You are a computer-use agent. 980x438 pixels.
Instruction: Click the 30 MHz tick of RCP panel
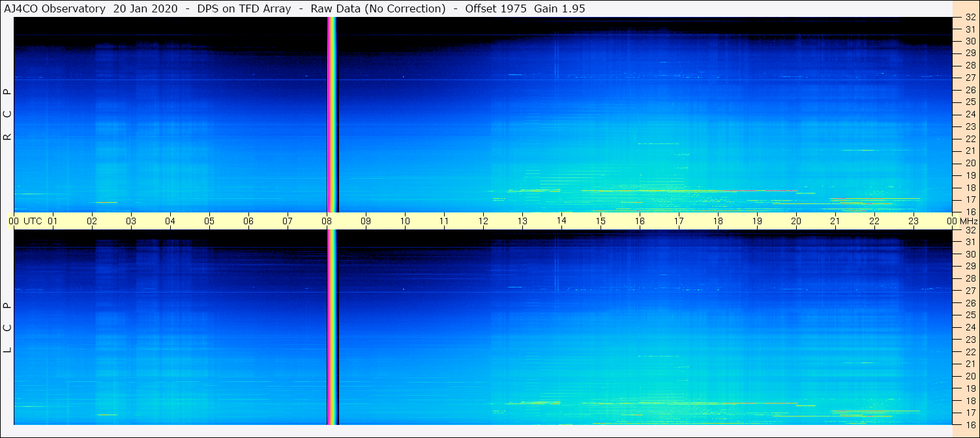point(970,41)
